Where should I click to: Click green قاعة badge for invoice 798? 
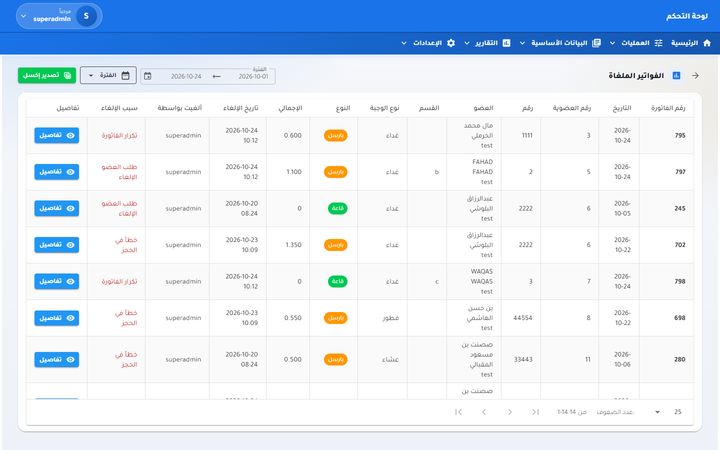click(338, 281)
